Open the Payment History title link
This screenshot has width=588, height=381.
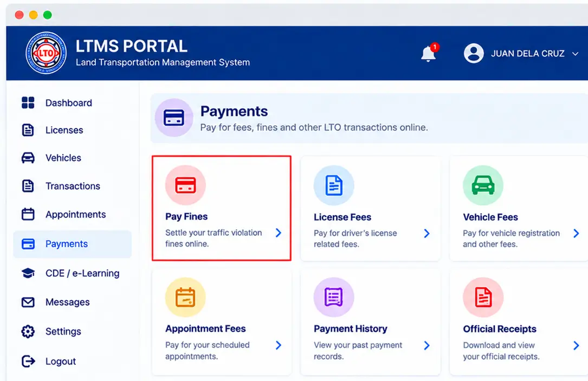pos(350,329)
